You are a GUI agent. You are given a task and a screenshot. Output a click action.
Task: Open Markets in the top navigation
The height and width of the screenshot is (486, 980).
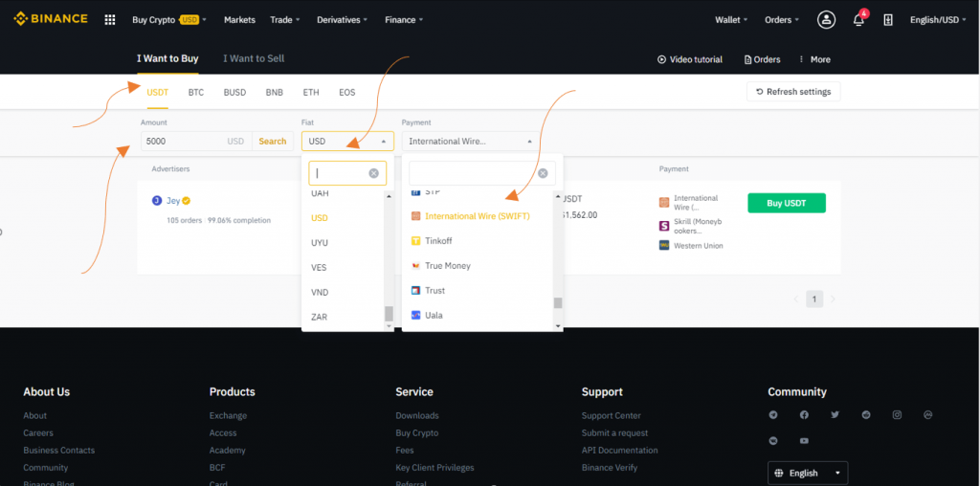coord(239,20)
